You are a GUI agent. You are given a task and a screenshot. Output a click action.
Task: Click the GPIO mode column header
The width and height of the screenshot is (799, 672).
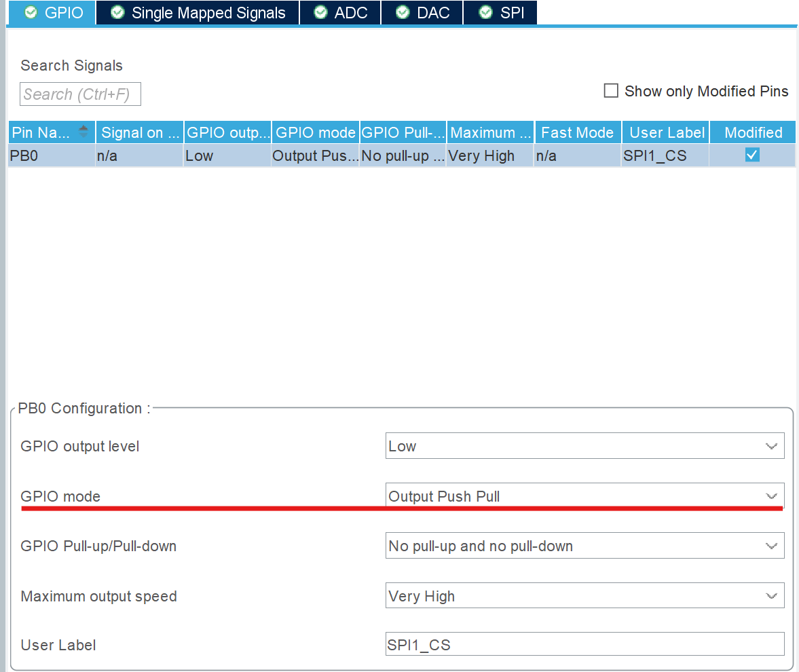pyautogui.click(x=316, y=132)
